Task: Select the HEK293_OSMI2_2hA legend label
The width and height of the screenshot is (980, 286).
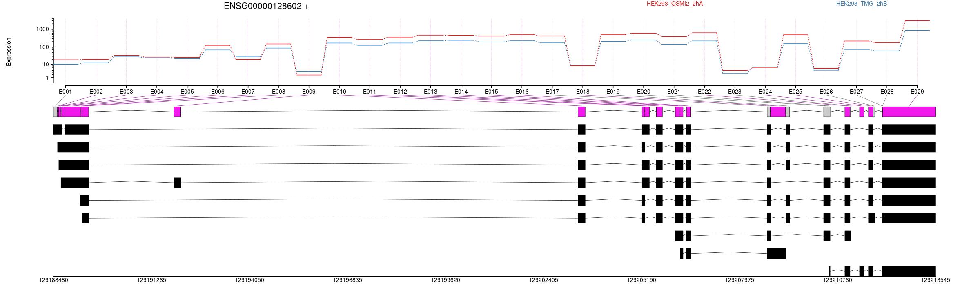Action: click(675, 4)
